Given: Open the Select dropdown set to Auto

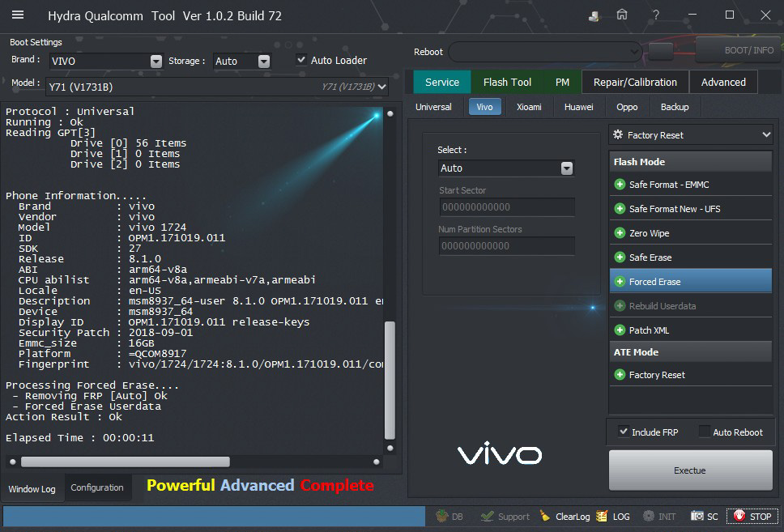Looking at the screenshot, I should coord(506,168).
